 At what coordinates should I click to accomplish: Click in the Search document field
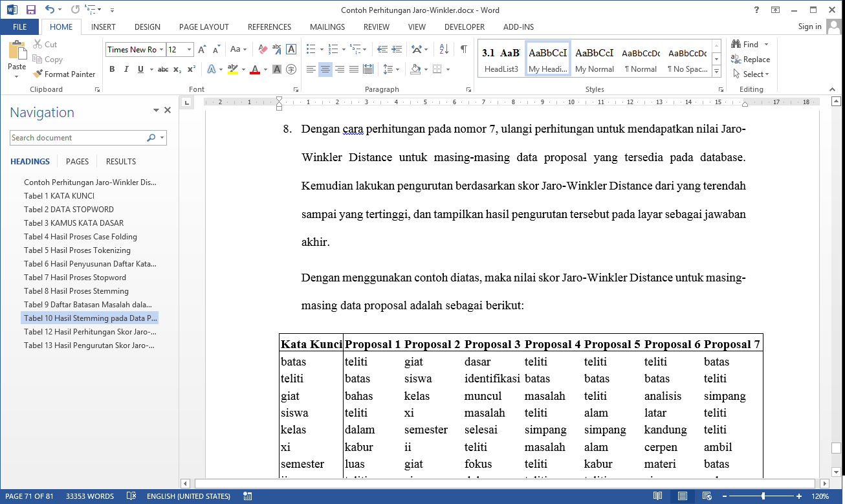point(76,138)
